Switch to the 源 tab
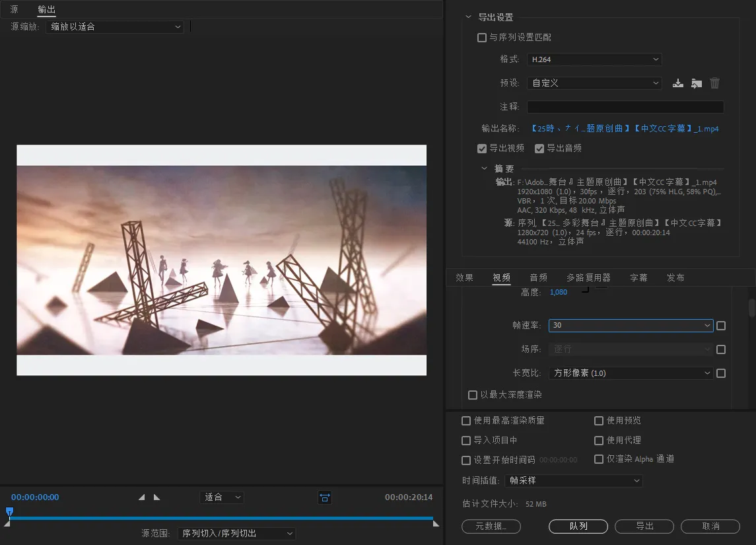 14,9
